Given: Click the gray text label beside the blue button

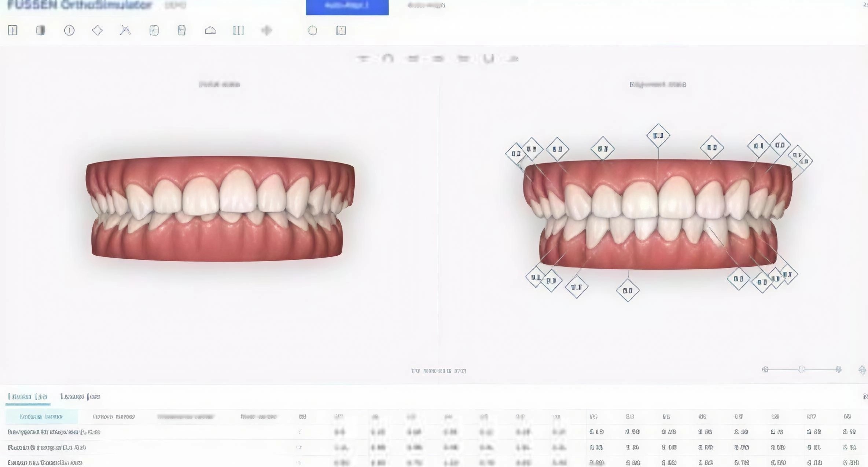Looking at the screenshot, I should click(426, 5).
